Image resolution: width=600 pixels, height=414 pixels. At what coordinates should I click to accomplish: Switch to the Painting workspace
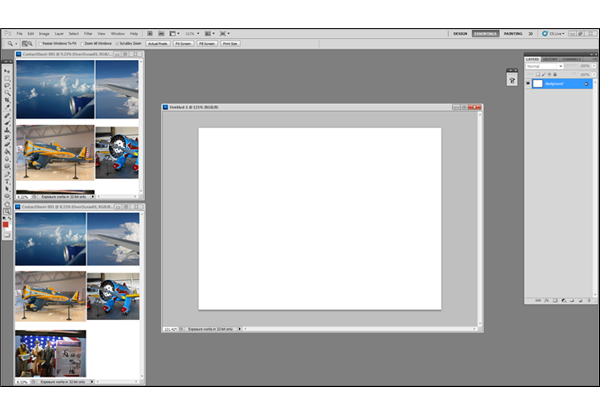(x=513, y=34)
